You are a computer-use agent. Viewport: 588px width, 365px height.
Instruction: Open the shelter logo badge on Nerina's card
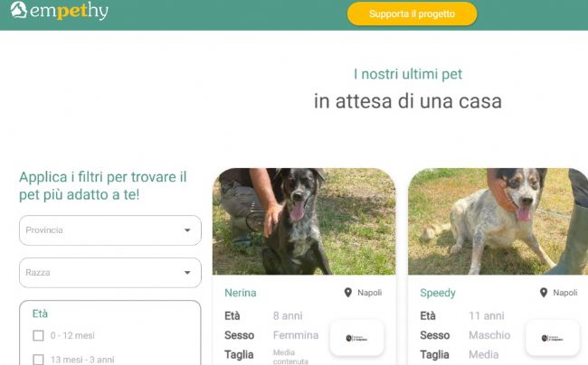[x=356, y=338]
